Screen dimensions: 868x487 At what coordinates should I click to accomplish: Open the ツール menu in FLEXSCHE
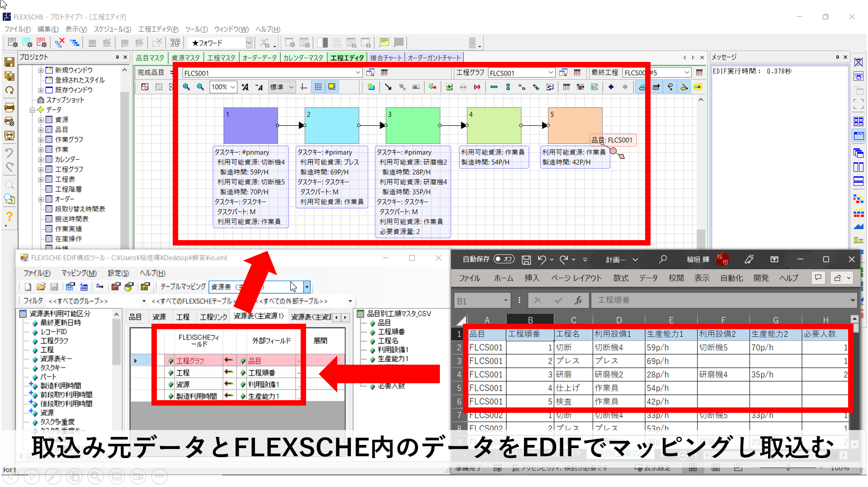coord(196,29)
